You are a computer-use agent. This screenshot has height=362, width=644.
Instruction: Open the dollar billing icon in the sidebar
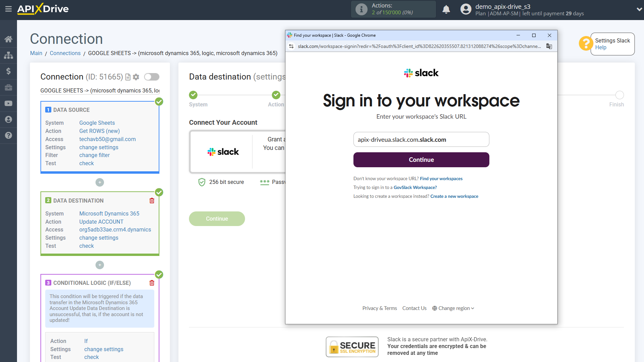(x=8, y=71)
